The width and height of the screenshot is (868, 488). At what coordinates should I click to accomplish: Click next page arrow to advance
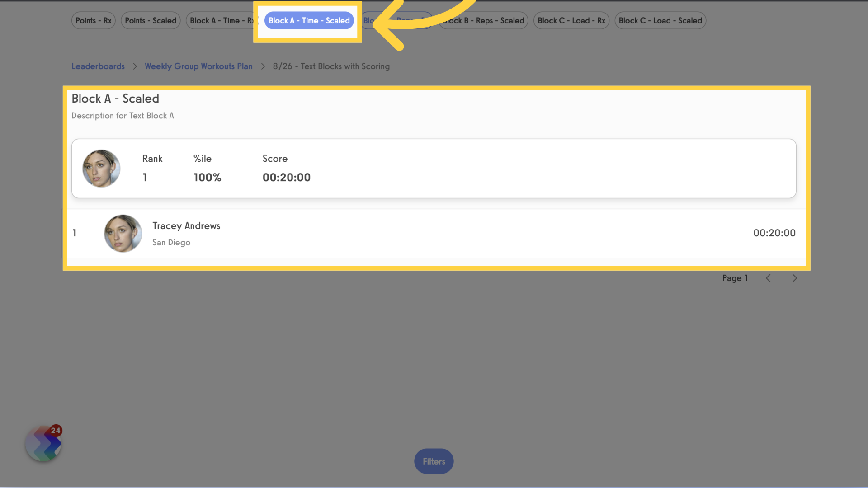795,278
